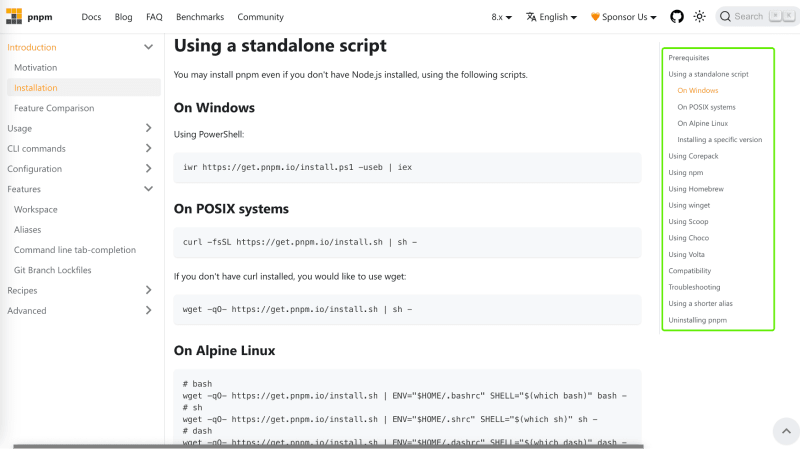
Task: Jump to Prerequisites in table of contents
Action: 689,58
